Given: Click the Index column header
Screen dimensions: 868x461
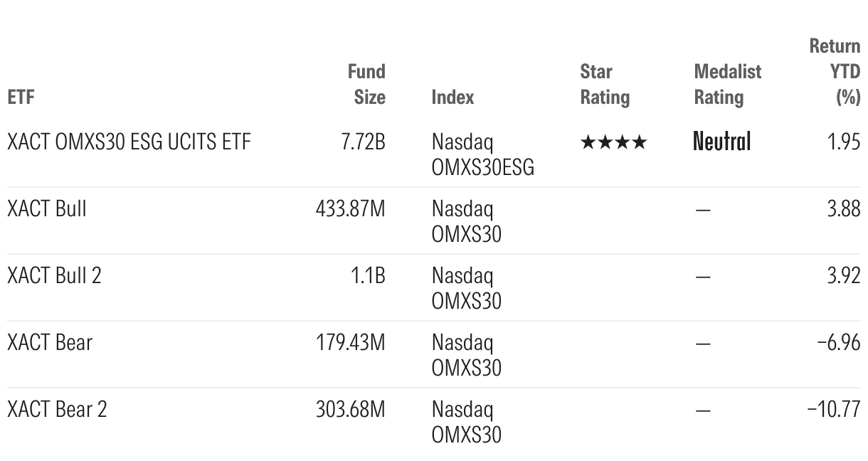Looking at the screenshot, I should tap(452, 97).
